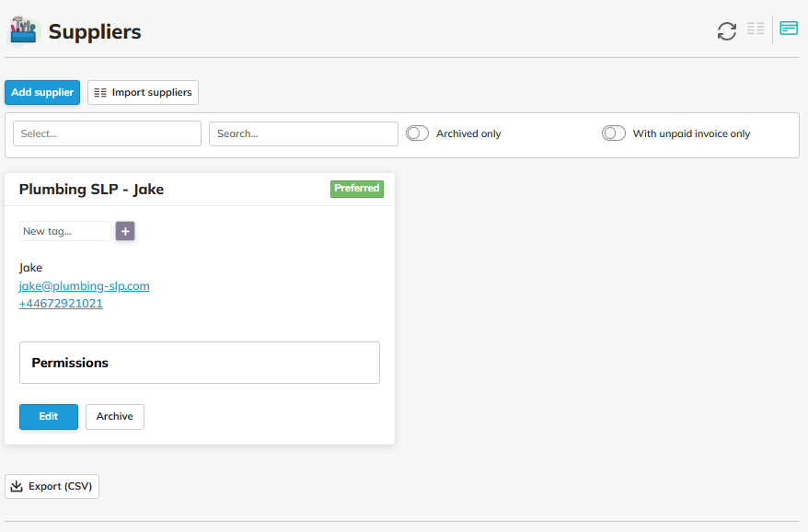Click the New tag... input field

coord(64,231)
